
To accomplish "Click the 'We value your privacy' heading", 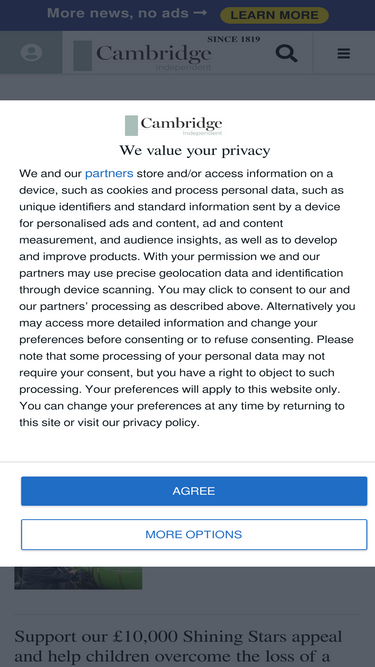I will point(195,150).
